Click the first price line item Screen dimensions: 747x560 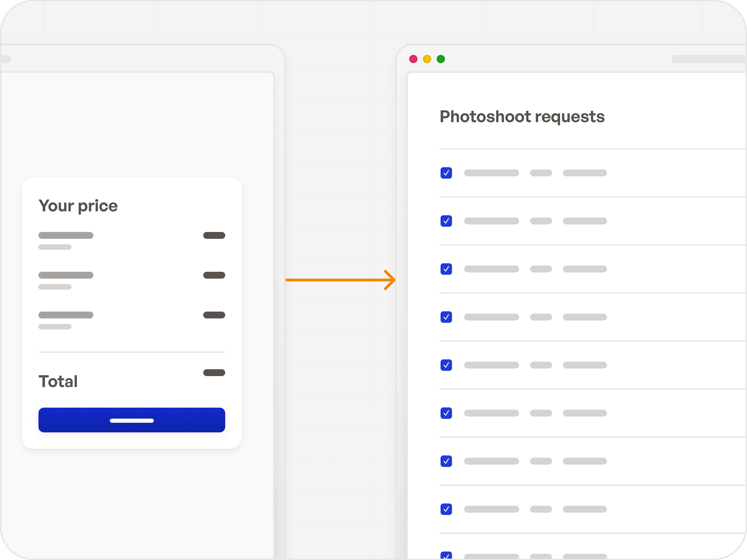click(66, 235)
